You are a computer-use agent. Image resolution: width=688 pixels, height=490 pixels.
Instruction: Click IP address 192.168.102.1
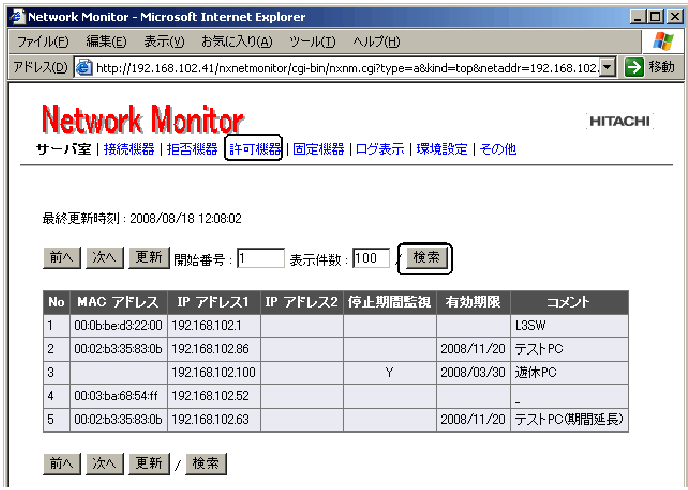(206, 325)
